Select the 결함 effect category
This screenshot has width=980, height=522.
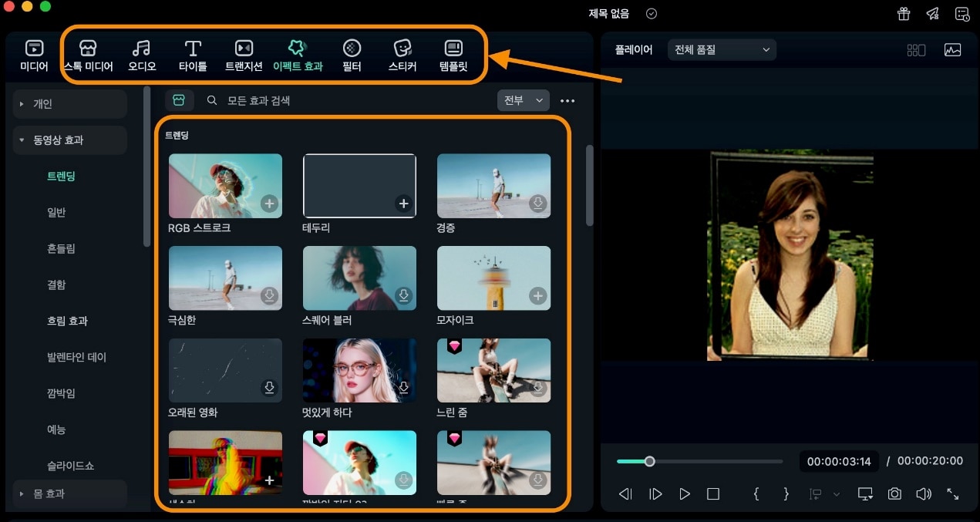click(56, 285)
